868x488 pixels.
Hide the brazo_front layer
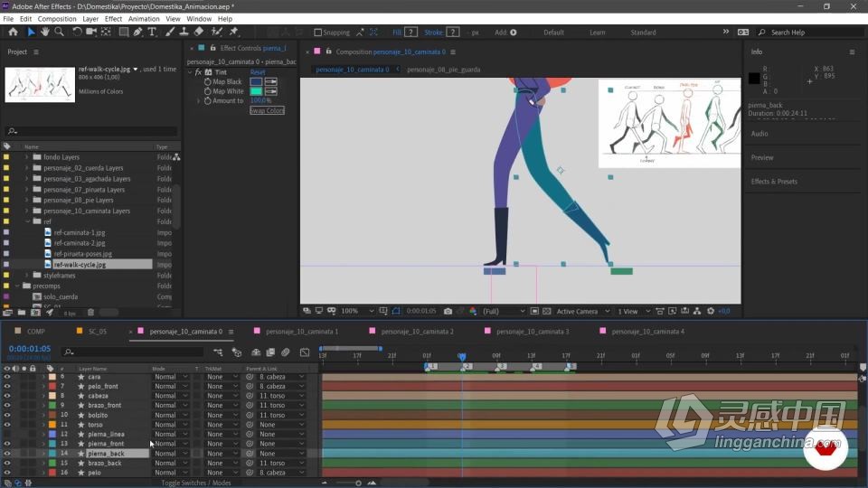(7, 405)
